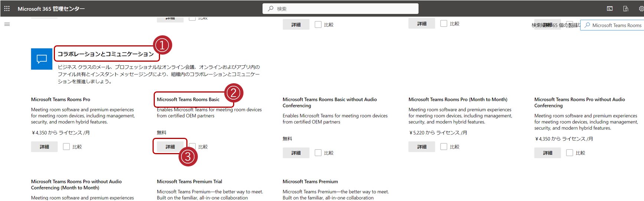Click Microsoft Teams Rooms Pro (Month to Month) title

tap(458, 100)
